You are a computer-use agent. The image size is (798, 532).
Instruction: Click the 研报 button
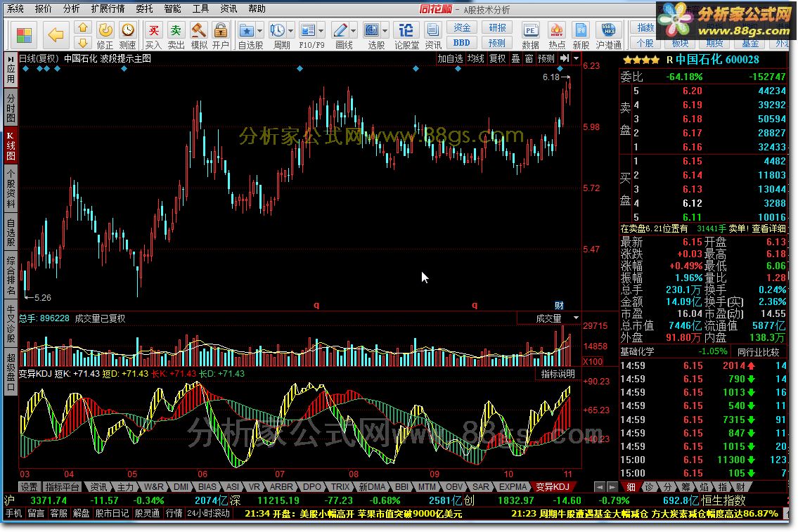[497, 27]
